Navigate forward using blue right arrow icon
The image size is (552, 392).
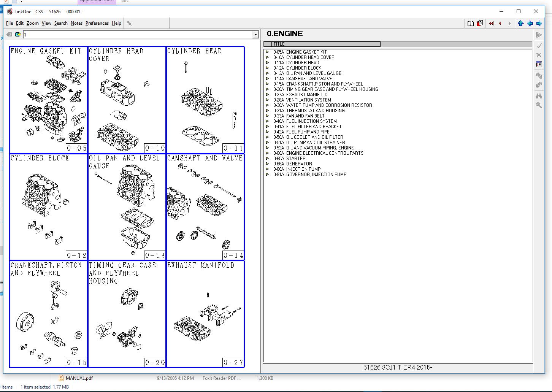[539, 23]
